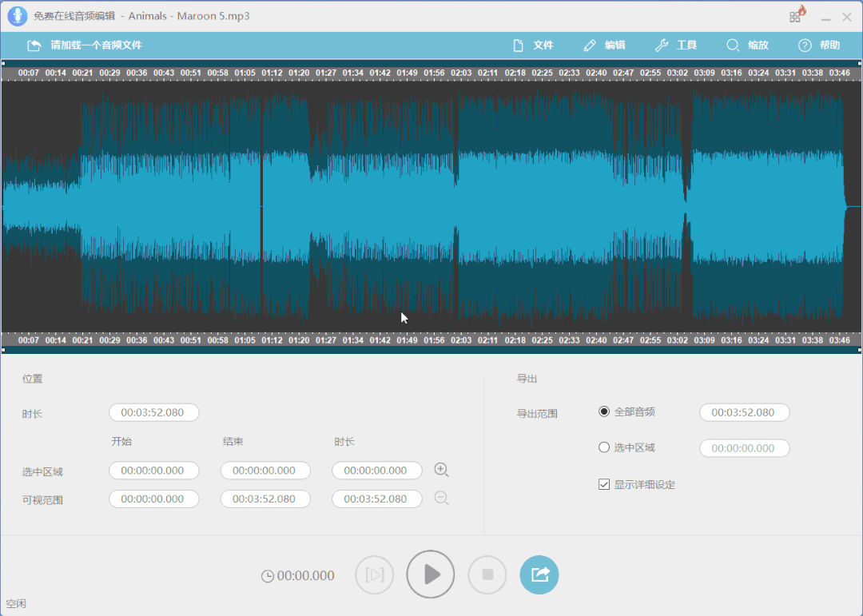Viewport: 863px width, 616px height.
Task: Select 选中区域 export radio button
Action: (604, 447)
